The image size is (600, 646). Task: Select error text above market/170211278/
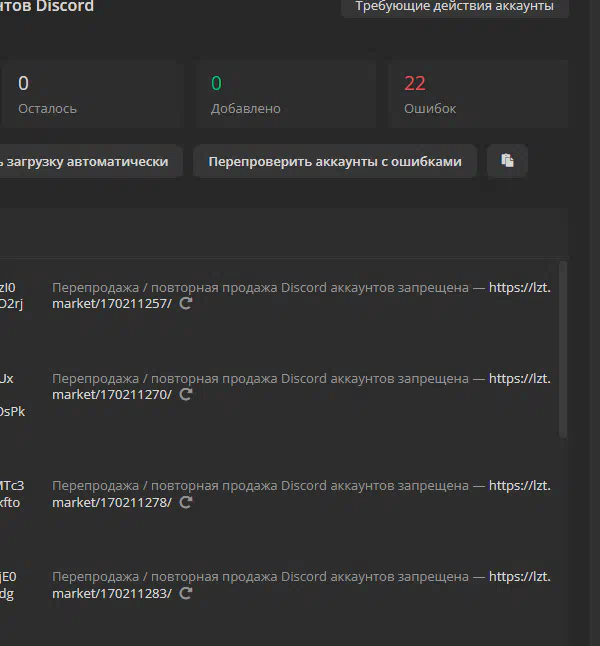tap(260, 486)
